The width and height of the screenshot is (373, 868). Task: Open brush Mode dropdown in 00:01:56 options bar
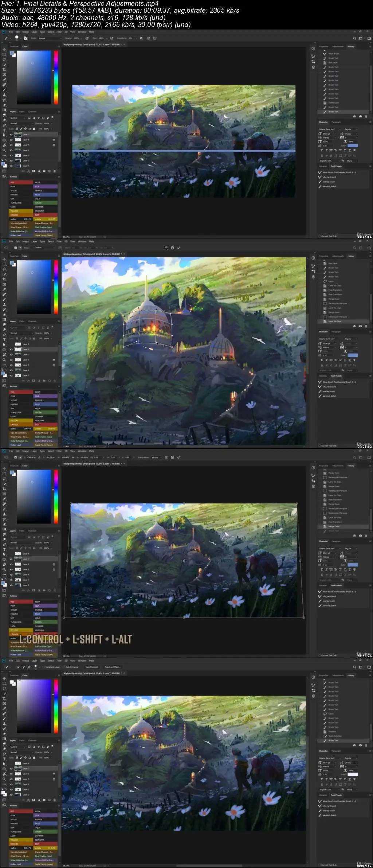click(50, 38)
